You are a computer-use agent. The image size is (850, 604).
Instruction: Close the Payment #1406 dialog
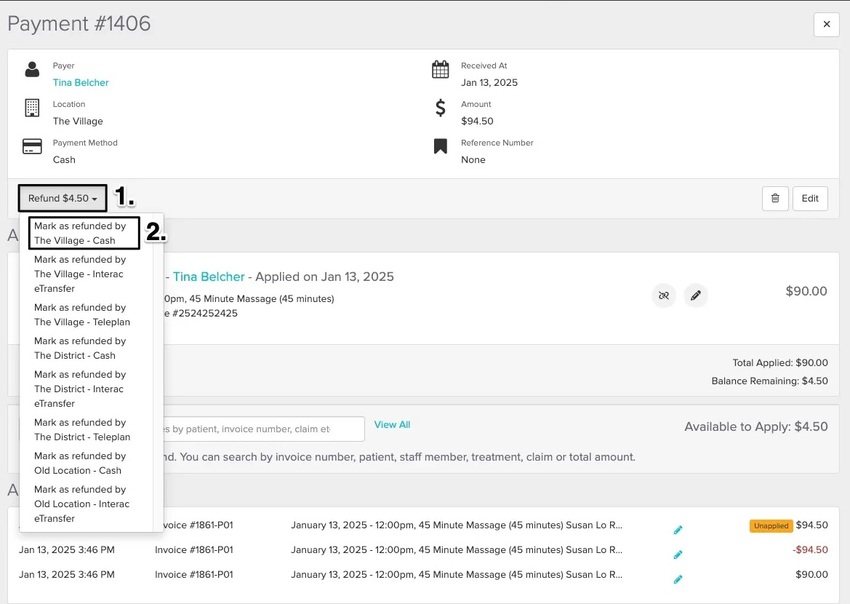click(826, 24)
